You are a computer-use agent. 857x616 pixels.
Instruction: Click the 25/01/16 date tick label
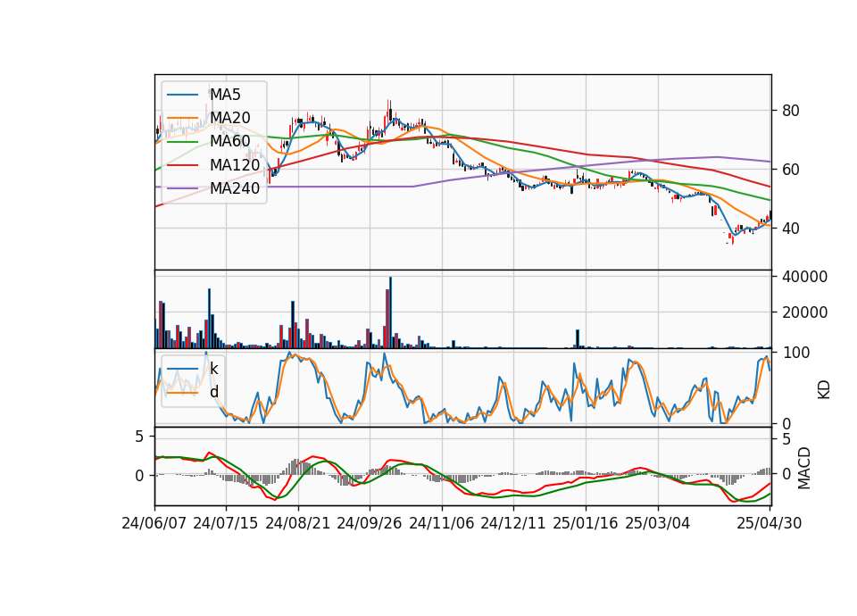[586, 523]
